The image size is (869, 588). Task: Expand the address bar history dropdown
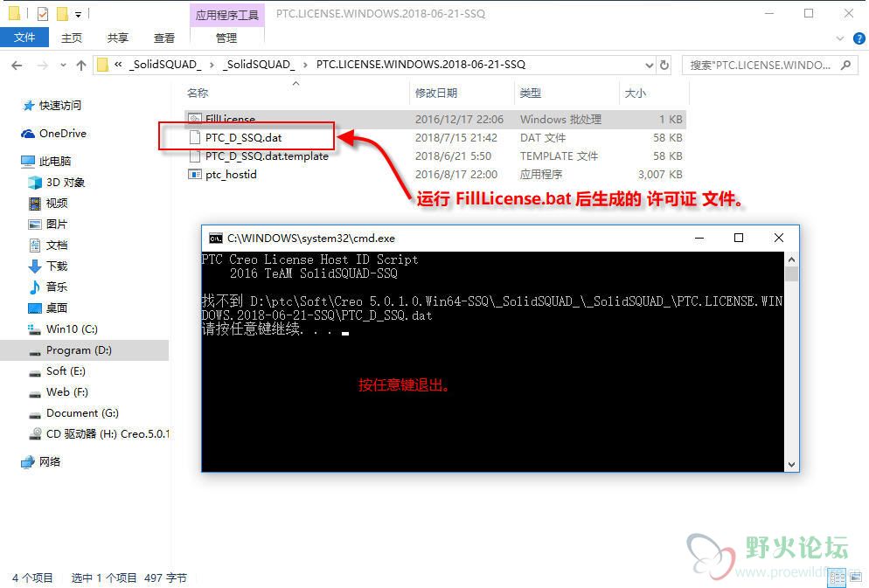click(x=649, y=66)
